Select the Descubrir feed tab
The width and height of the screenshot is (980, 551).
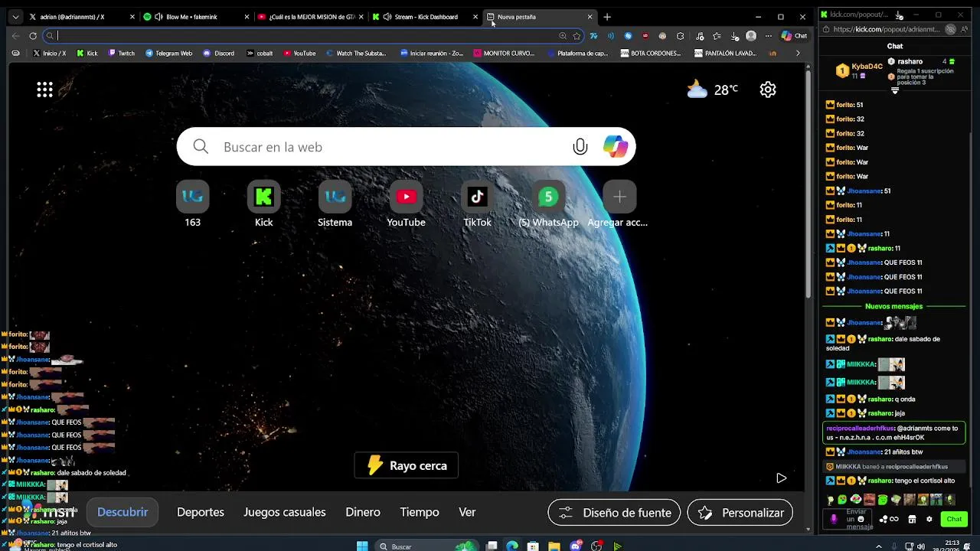pyautogui.click(x=122, y=512)
